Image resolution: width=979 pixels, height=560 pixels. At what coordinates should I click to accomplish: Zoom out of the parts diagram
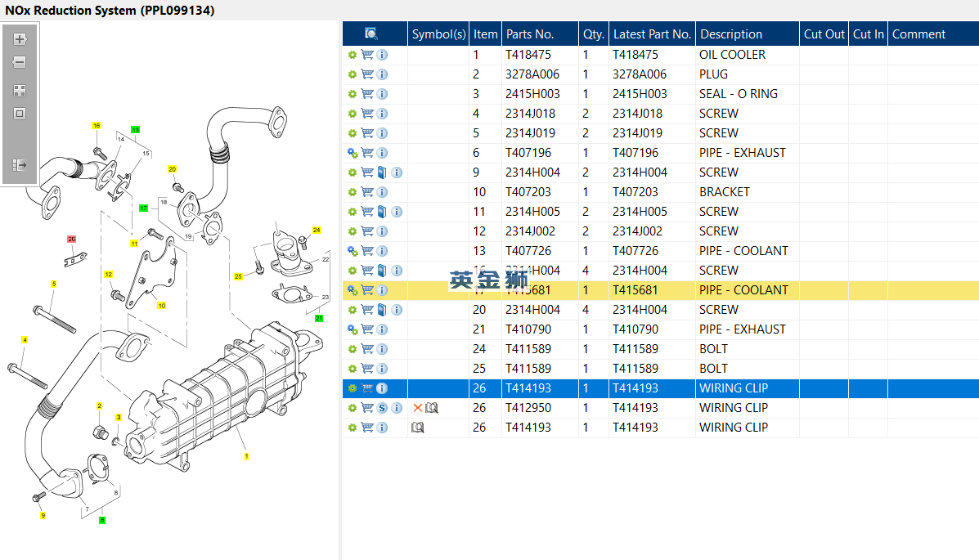[x=20, y=62]
